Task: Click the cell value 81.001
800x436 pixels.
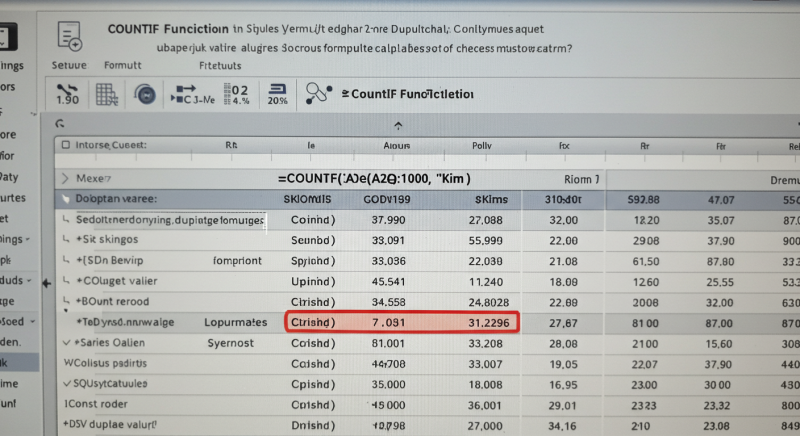Action: [388, 343]
